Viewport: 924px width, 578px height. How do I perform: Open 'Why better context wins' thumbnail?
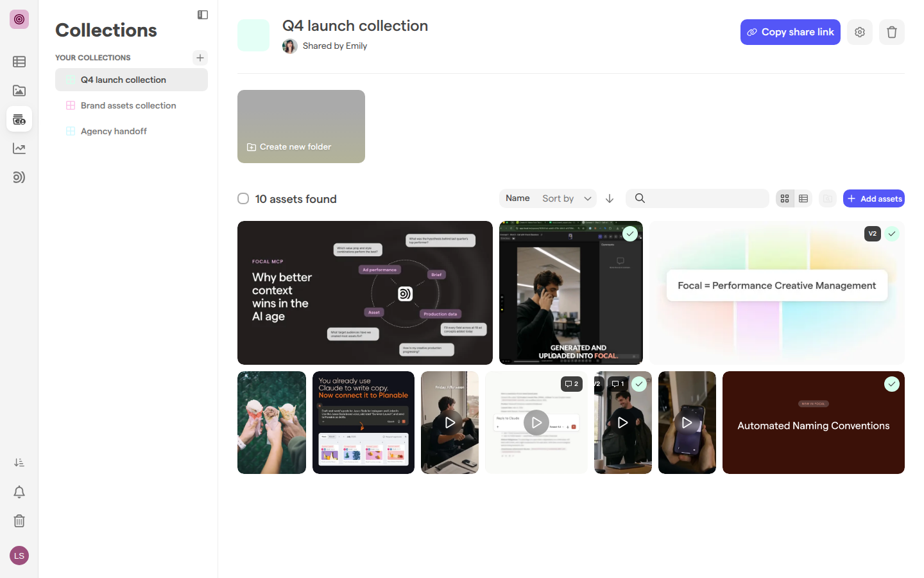tap(365, 293)
